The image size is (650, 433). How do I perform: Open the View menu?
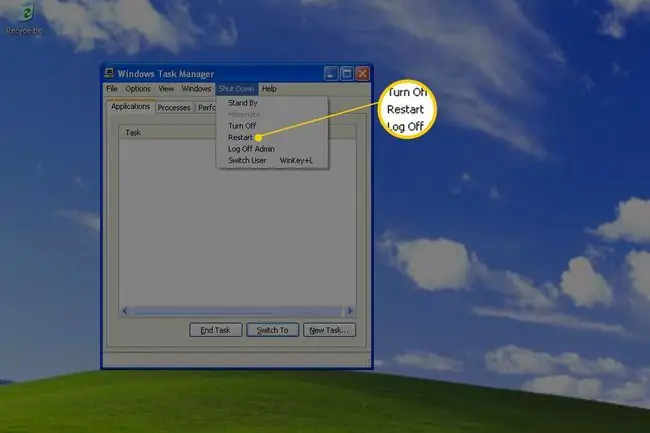[166, 89]
